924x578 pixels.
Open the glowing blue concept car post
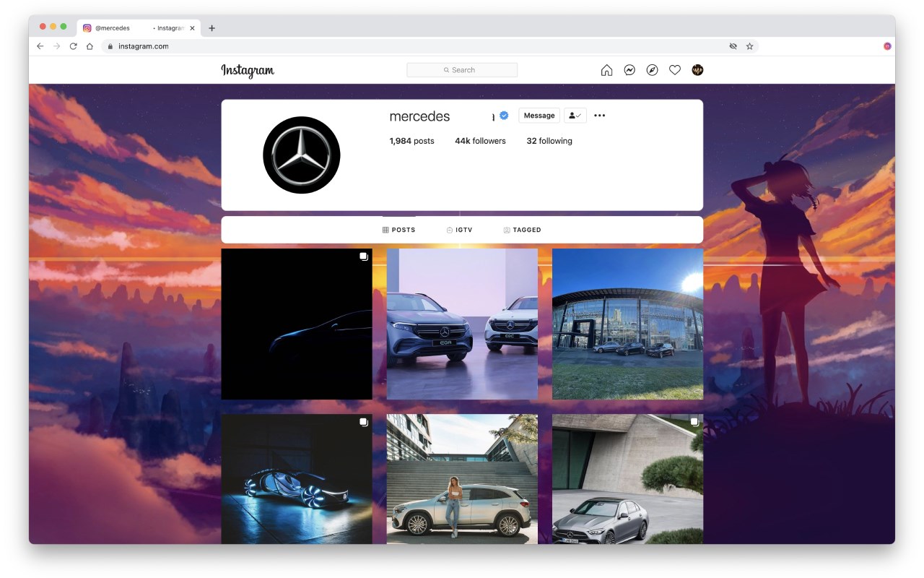coord(297,479)
